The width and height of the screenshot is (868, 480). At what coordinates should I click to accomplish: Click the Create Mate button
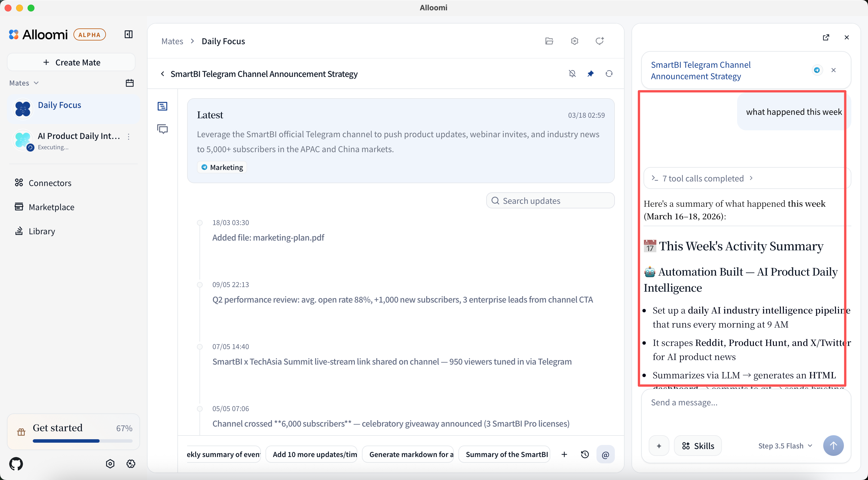click(x=71, y=62)
